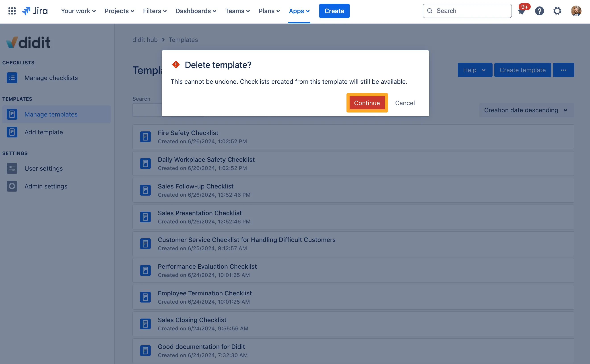Expand the Teams menu

237,11
